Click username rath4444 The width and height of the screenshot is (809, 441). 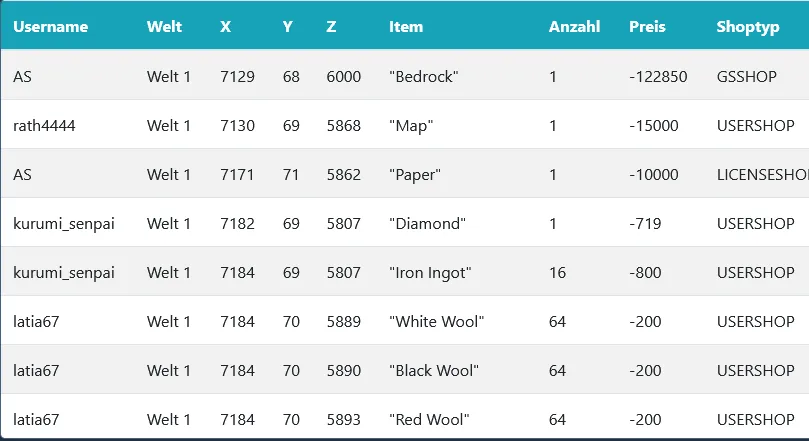44,125
